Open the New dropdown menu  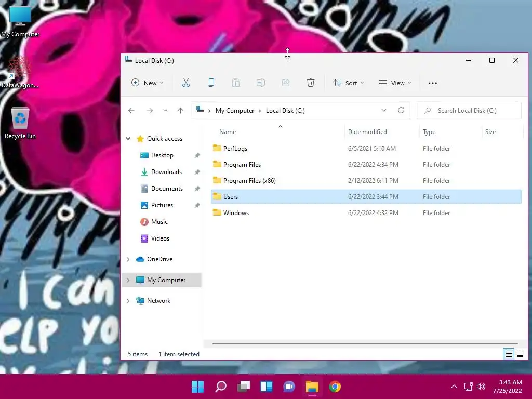pos(147,83)
